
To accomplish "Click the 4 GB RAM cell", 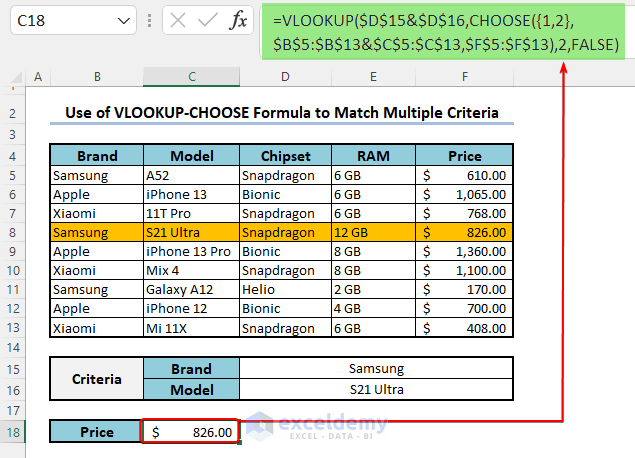I will pos(373,309).
